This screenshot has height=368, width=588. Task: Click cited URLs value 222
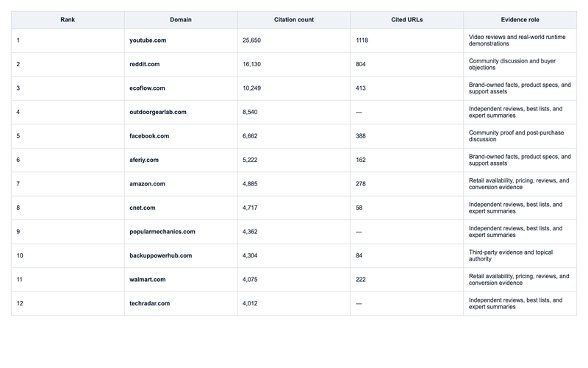tap(361, 280)
